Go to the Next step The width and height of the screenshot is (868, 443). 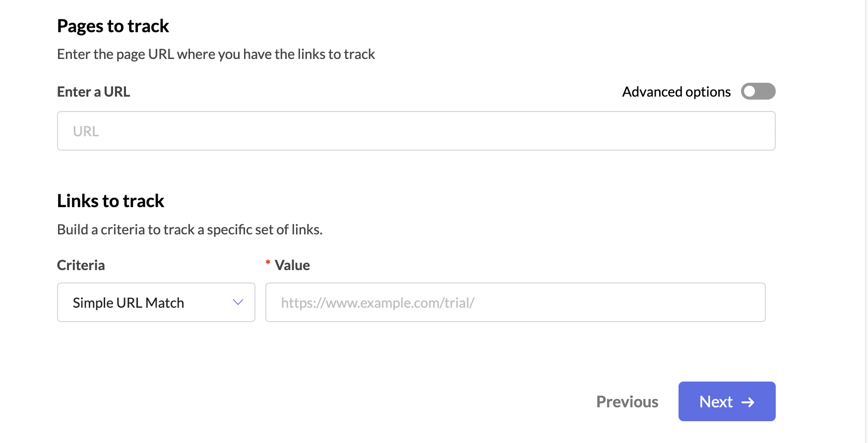[727, 401]
